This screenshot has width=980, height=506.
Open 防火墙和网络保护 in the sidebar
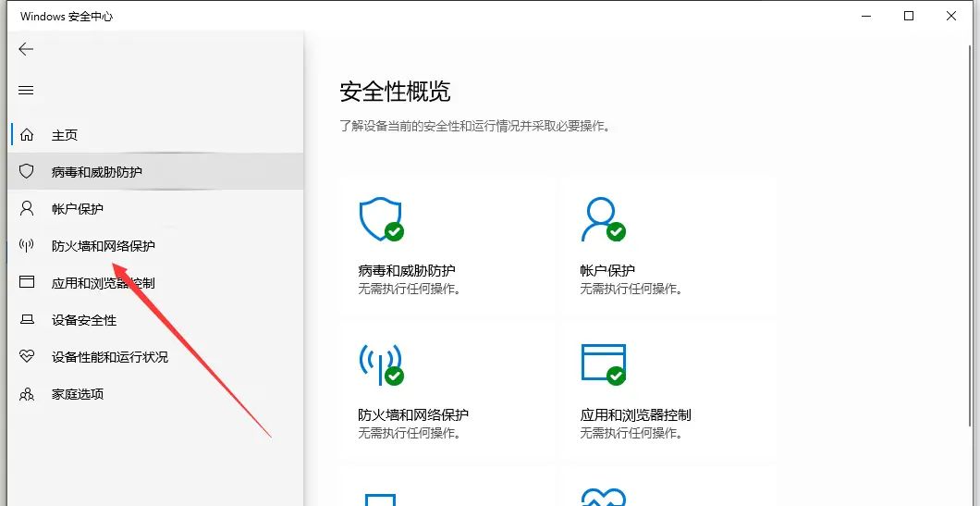pos(155,245)
